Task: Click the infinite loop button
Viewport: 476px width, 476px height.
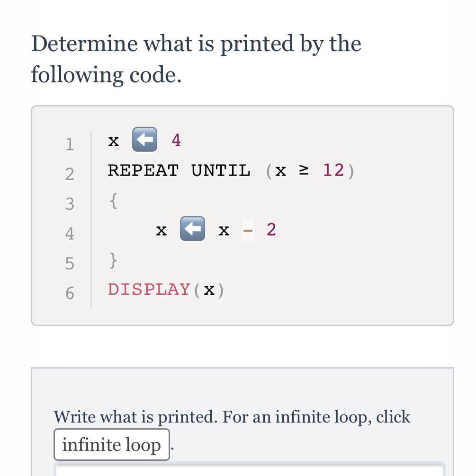Action: click(x=111, y=445)
